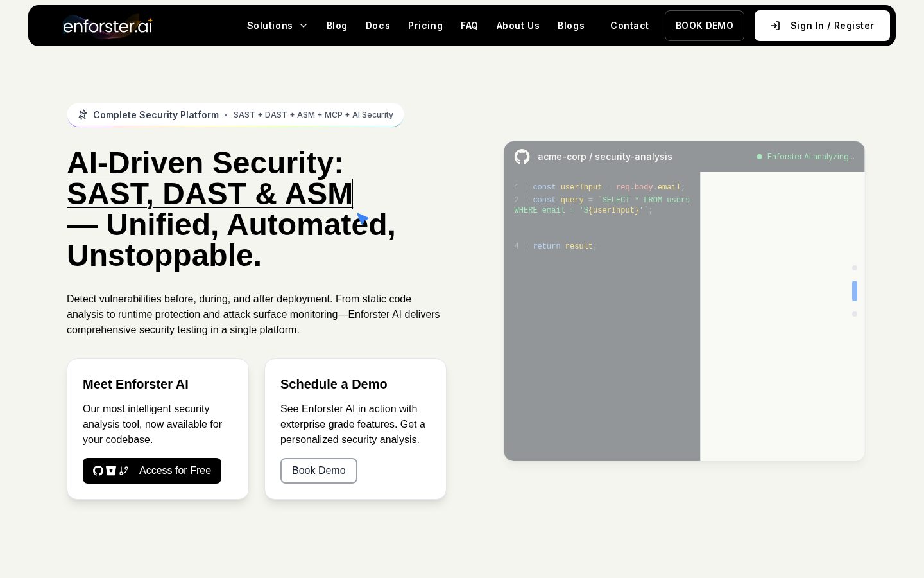Expand the Solutions dropdown menu
This screenshot has width=924, height=578.
click(x=277, y=26)
